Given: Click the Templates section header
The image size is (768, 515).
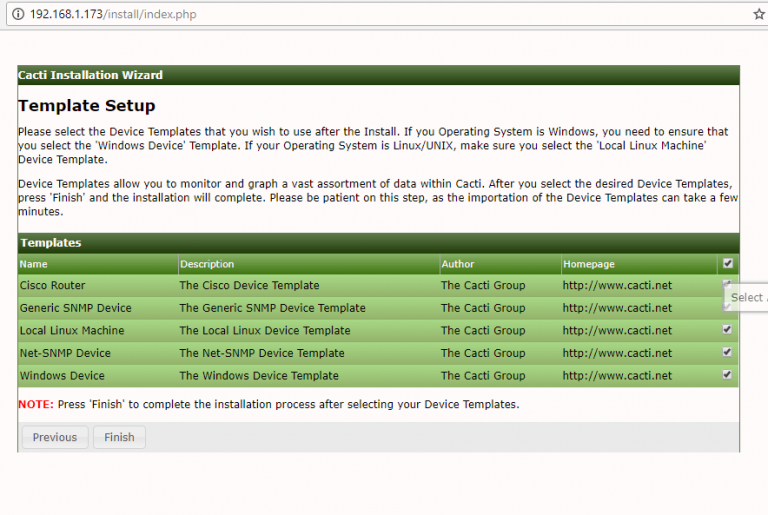Looking at the screenshot, I should coord(378,243).
